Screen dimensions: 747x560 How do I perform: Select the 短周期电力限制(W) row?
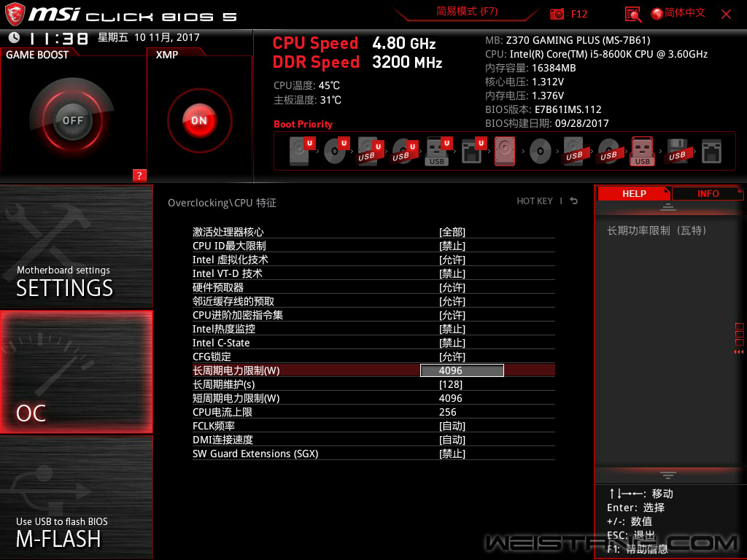[x=373, y=397]
